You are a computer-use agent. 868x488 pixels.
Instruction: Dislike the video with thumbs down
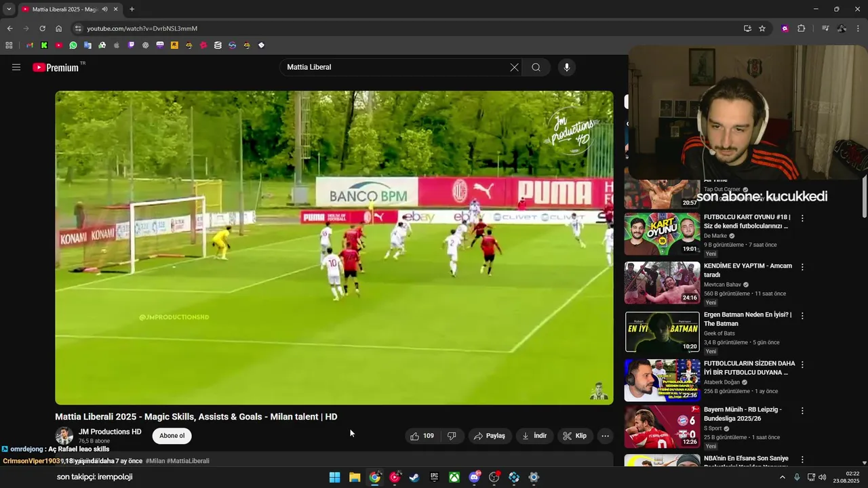452,436
